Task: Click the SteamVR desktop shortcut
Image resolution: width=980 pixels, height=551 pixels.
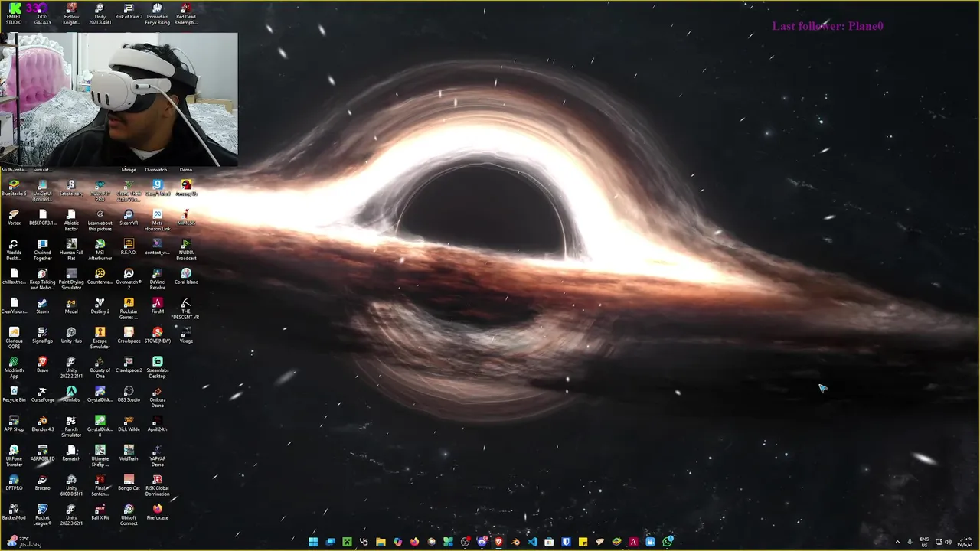Action: (x=129, y=218)
